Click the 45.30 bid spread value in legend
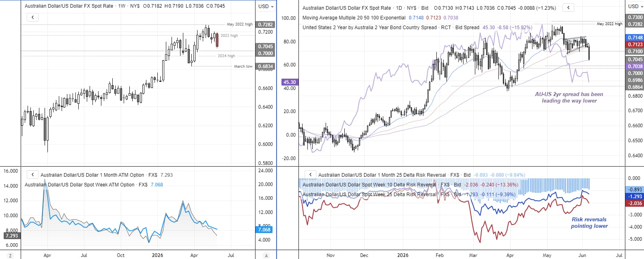644x259 pixels. 489,27
